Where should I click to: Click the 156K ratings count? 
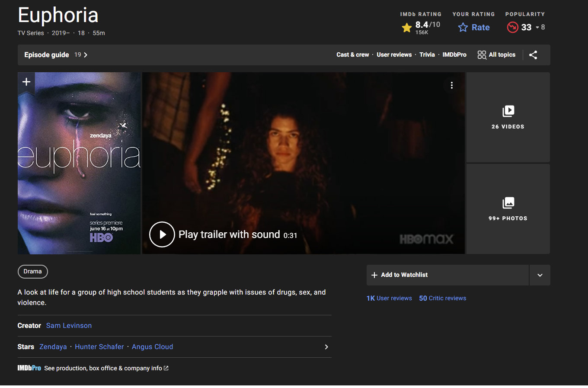point(422,32)
